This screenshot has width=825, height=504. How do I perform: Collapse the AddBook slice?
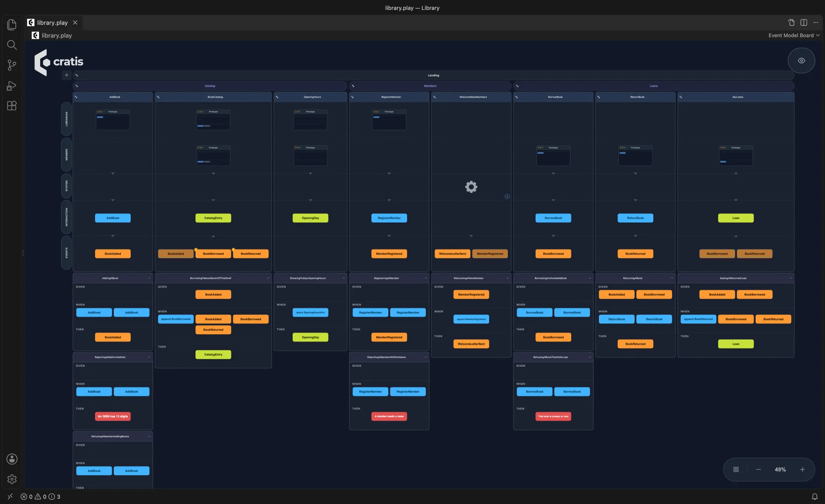76,97
